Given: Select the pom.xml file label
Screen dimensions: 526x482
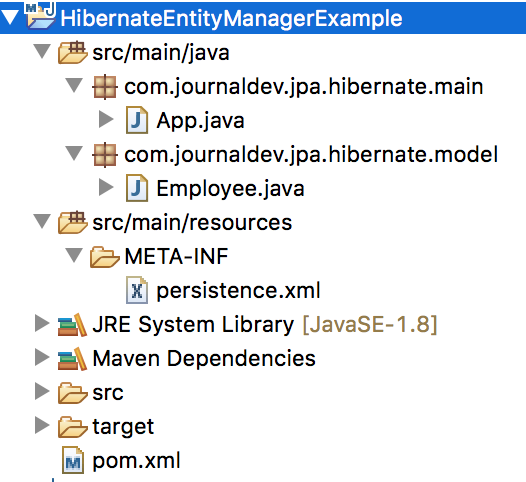Looking at the screenshot, I should point(136,461).
